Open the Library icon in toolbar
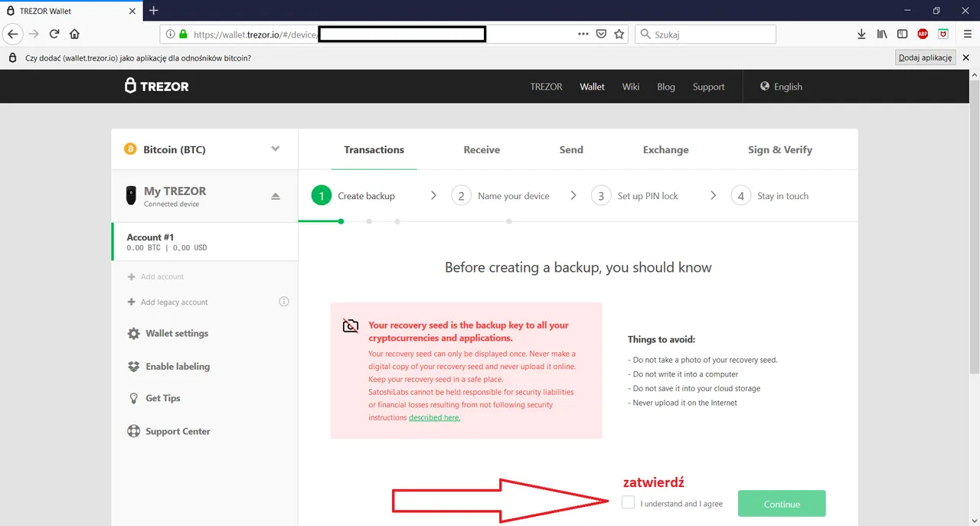The height and width of the screenshot is (526, 980). [882, 34]
